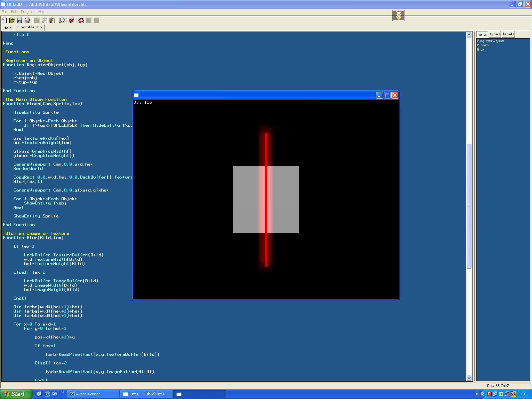Click the lightbulb toolbar icon
This screenshot has width=532, height=399.
click(27, 20)
